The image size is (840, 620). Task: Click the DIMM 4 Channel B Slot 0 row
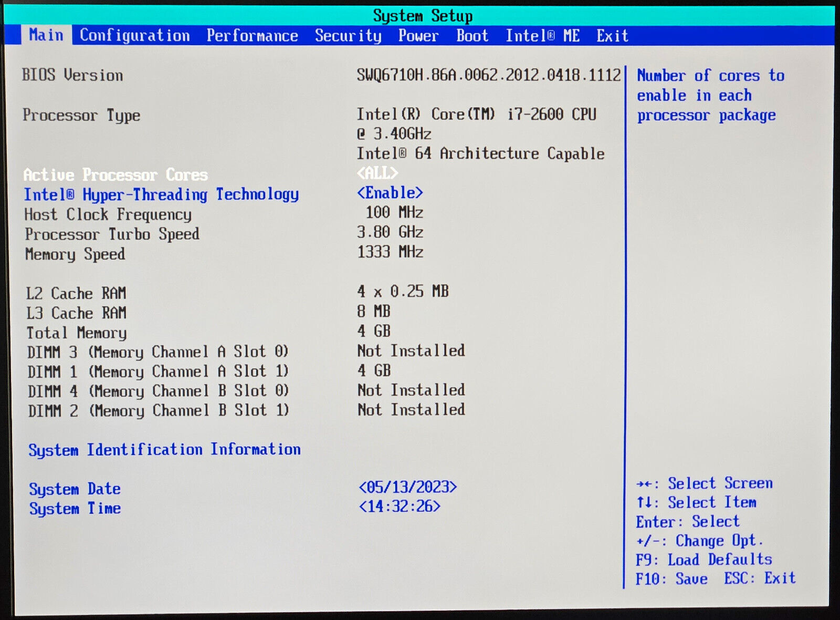coord(246,391)
